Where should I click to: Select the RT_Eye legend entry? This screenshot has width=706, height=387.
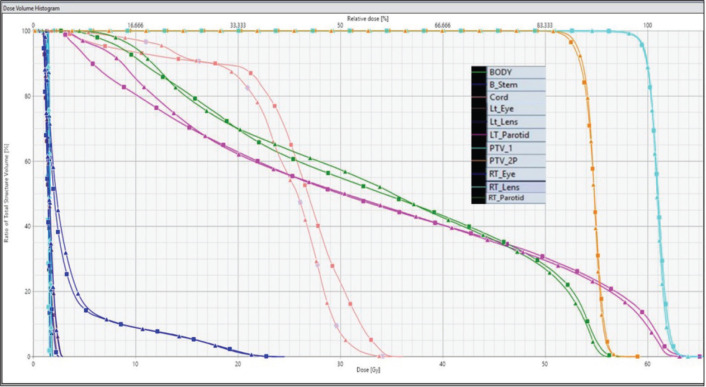coord(516,174)
